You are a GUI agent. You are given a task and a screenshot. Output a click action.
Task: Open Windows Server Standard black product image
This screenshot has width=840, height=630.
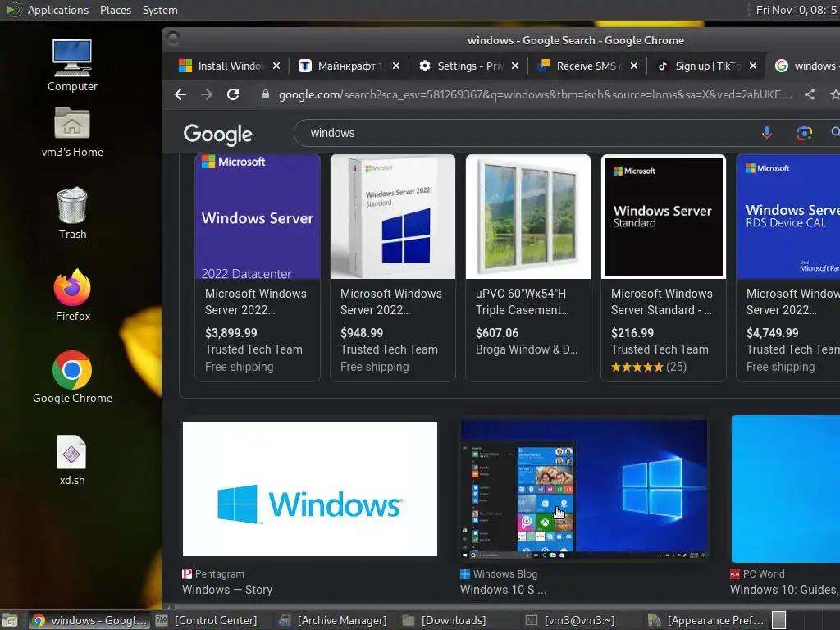663,217
